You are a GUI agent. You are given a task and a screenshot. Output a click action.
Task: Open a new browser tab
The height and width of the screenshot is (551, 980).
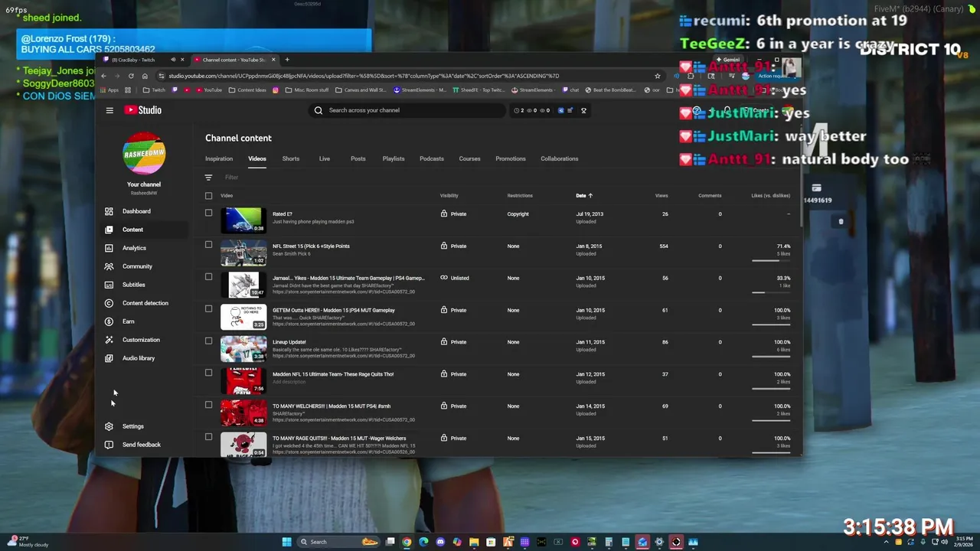(287, 60)
